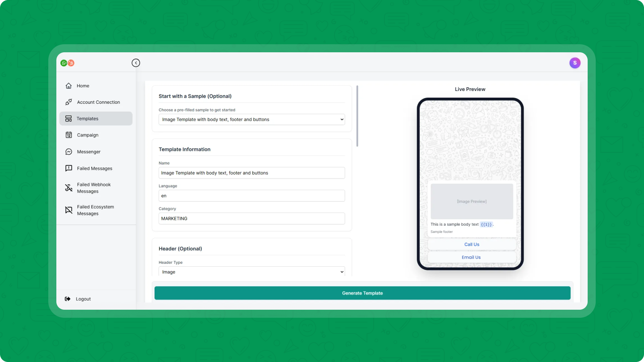Click the Templates icon in the sidebar
This screenshot has width=644, height=362.
pyautogui.click(x=68, y=118)
